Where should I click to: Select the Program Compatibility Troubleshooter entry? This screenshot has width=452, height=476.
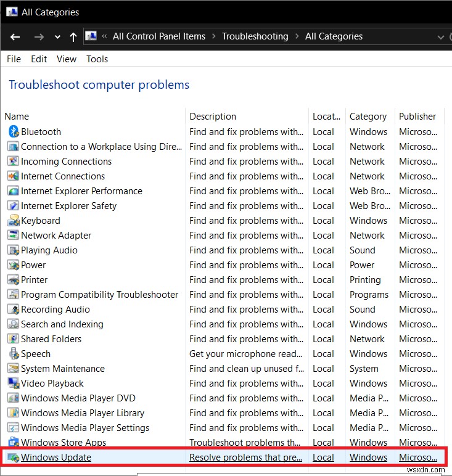[x=99, y=295]
